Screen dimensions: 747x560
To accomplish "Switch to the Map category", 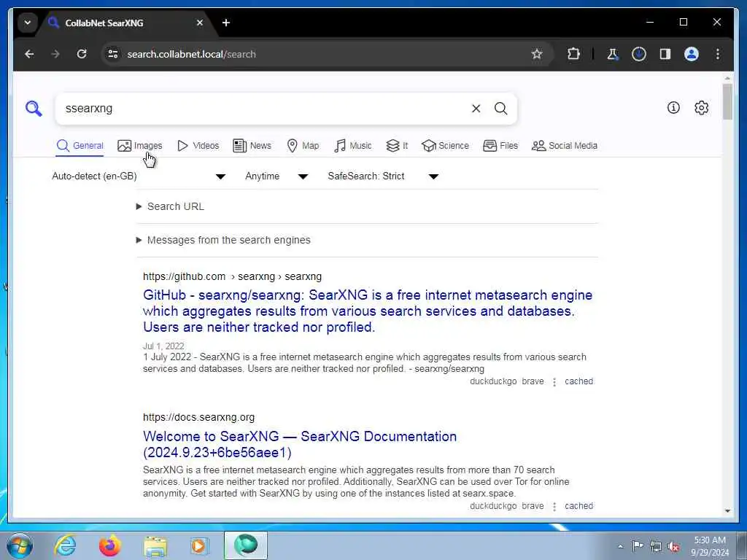I will coord(303,146).
